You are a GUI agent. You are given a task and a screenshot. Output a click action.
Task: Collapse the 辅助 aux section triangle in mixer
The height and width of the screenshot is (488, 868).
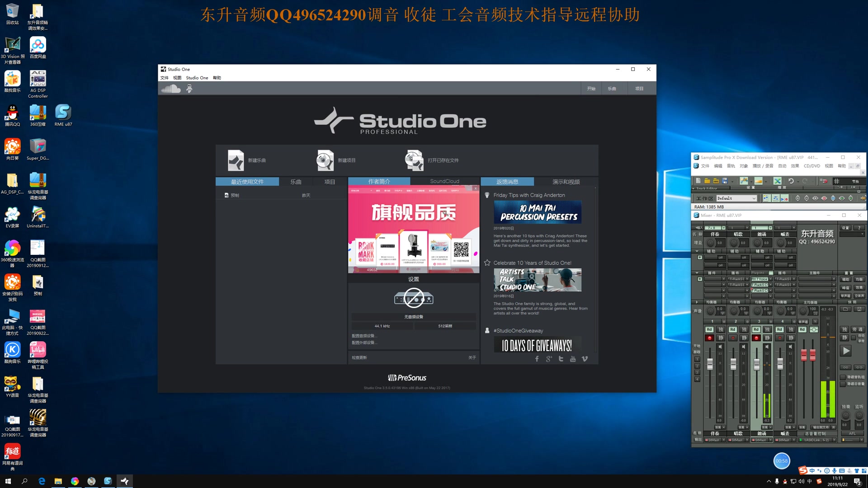(697, 251)
